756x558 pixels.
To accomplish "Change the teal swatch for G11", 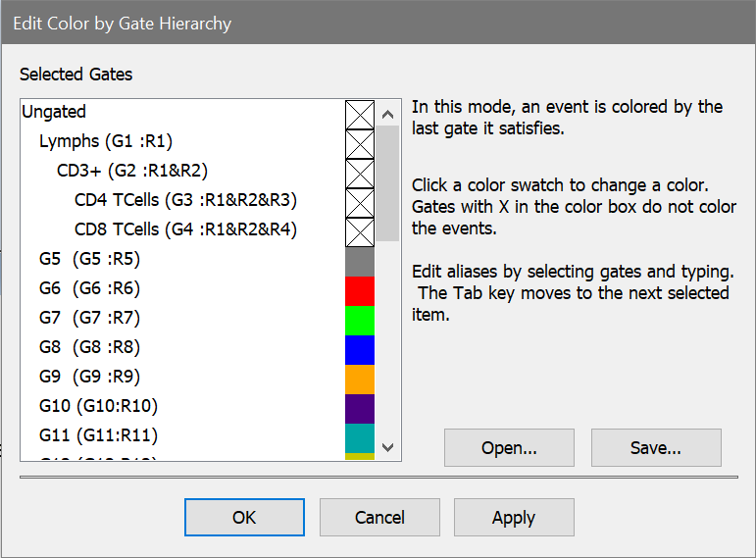I will click(360, 438).
